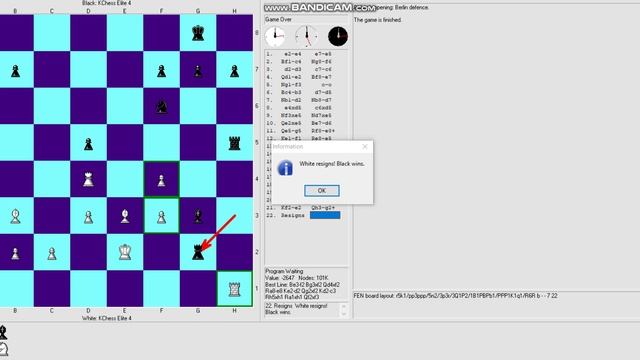Select move Nb1-d2 in move list
Screen dimensions: 640x360
(291, 100)
